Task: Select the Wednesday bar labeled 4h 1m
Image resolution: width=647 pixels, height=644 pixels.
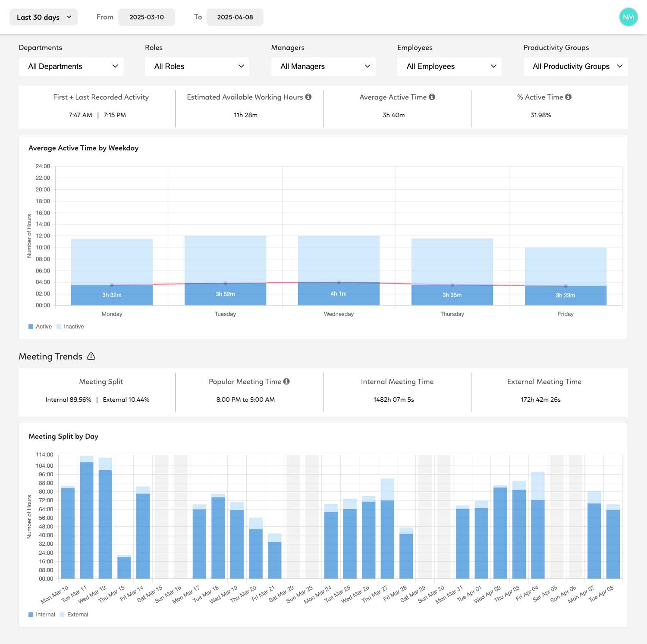Action: pos(339,293)
